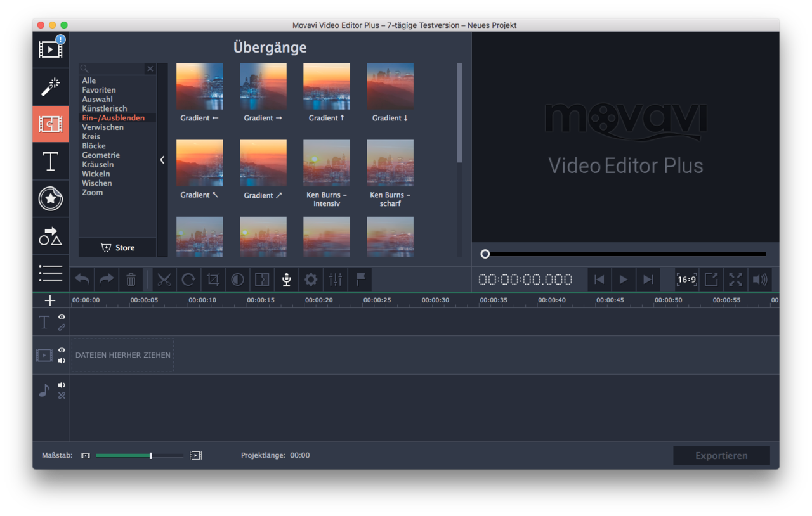This screenshot has height=516, width=812.
Task: Click the preview seek bar handle
Action: pyautogui.click(x=485, y=254)
